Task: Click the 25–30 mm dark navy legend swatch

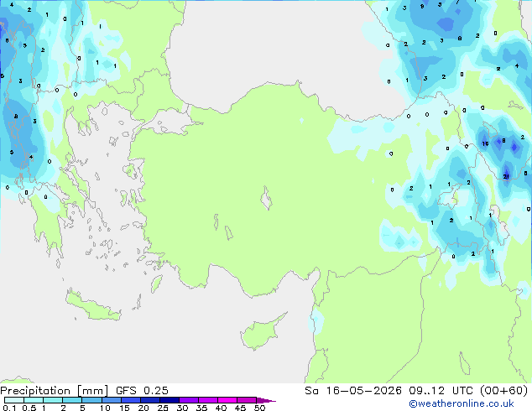Action: (169, 400)
